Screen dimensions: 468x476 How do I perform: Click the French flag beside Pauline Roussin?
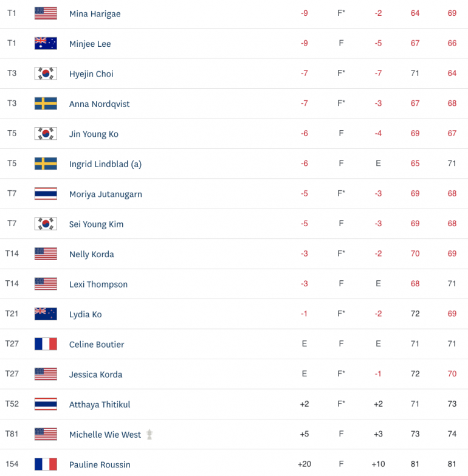pyautogui.click(x=46, y=464)
